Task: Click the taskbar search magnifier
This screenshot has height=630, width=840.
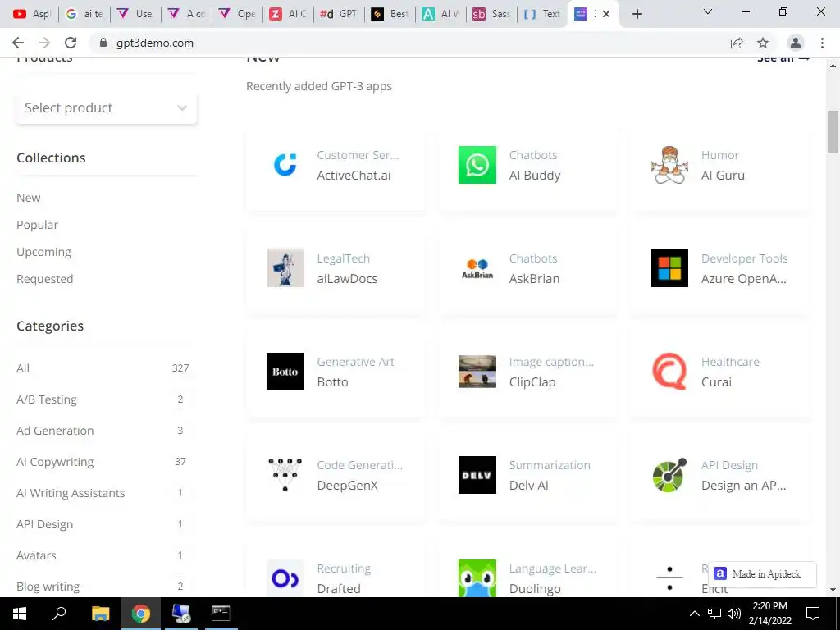Action: [x=59, y=614]
